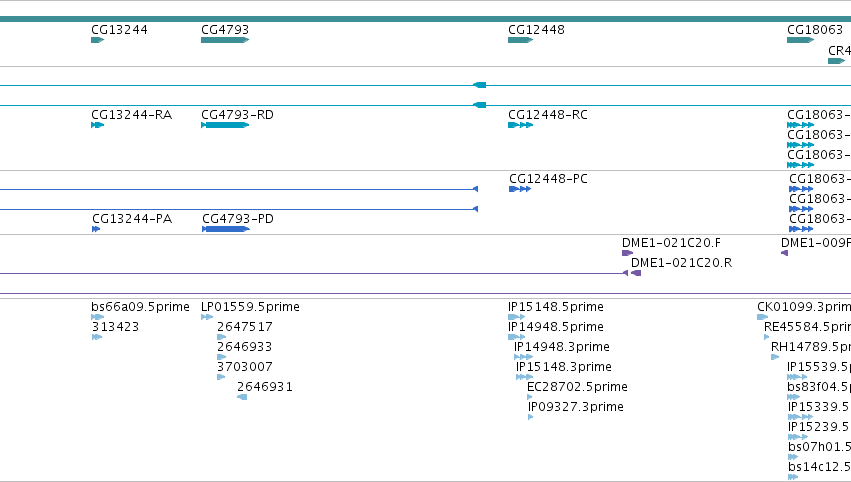Click the bs66a09.5prime EST label
The height and width of the screenshot is (482, 851).
141,307
